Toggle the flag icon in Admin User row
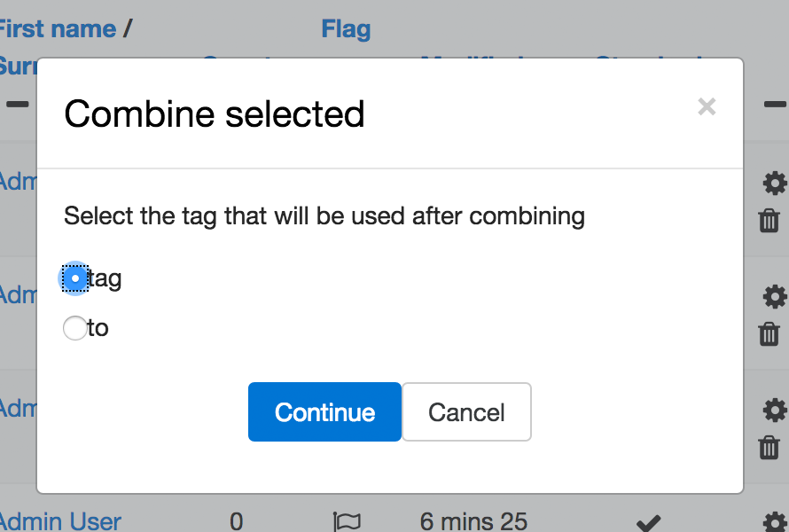This screenshot has height=532, width=789. coord(347,522)
